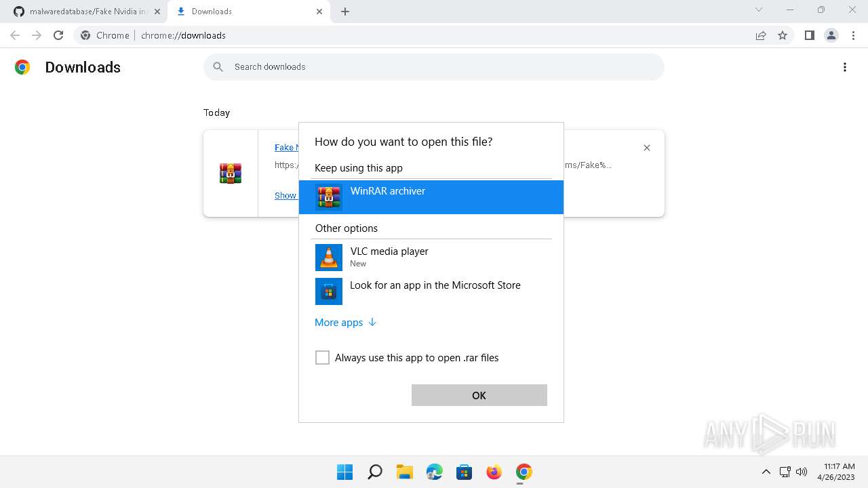Screen dimensions: 868x488
Task: Go forward in browser history
Action: pyautogui.click(x=37, y=35)
